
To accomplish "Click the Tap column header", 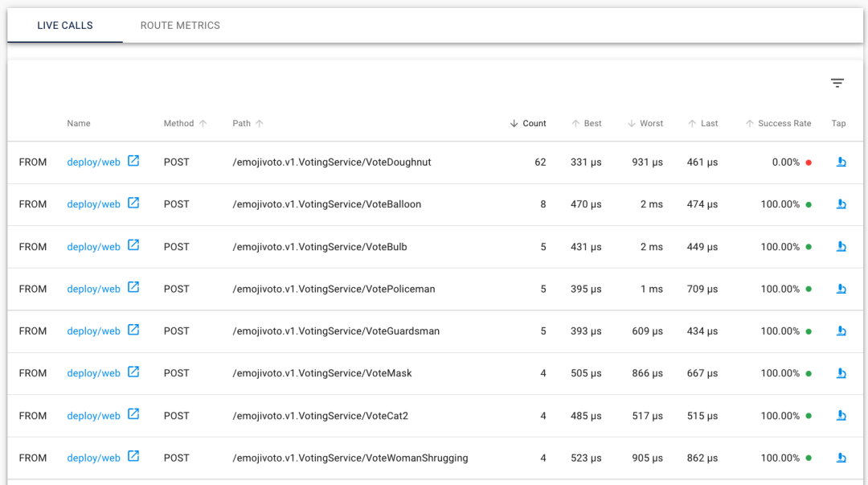I will pyautogui.click(x=838, y=123).
